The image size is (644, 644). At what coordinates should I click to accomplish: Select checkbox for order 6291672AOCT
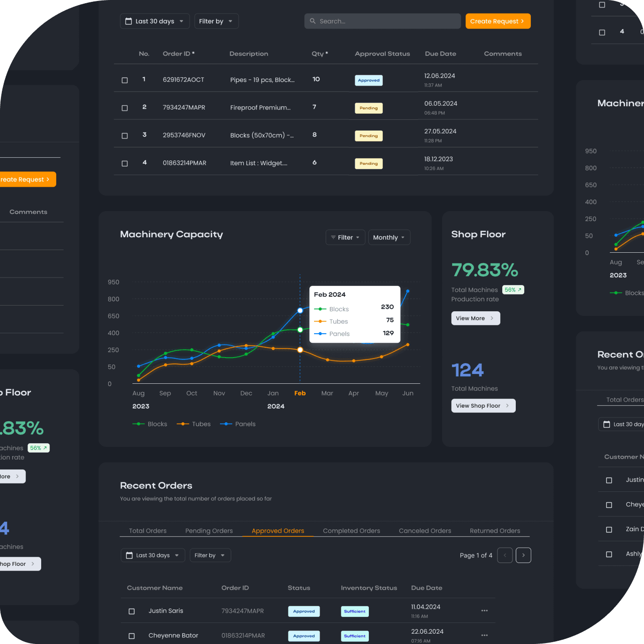[124, 80]
